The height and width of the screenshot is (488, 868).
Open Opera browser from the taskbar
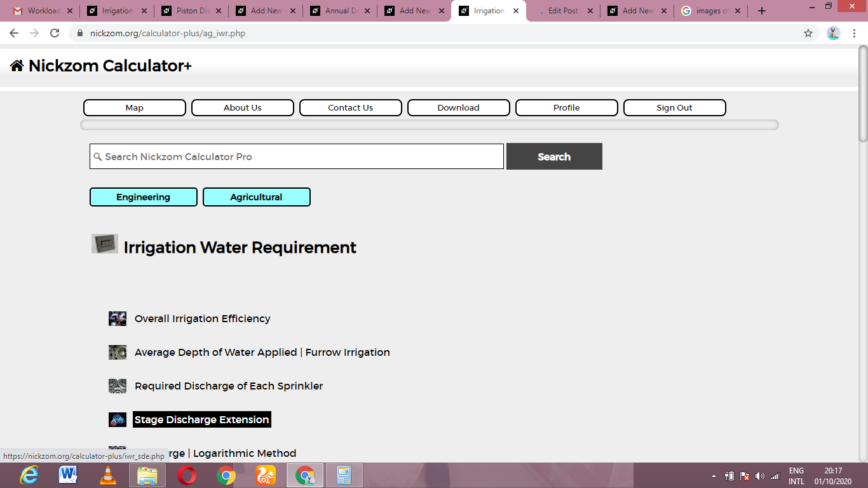click(x=187, y=475)
